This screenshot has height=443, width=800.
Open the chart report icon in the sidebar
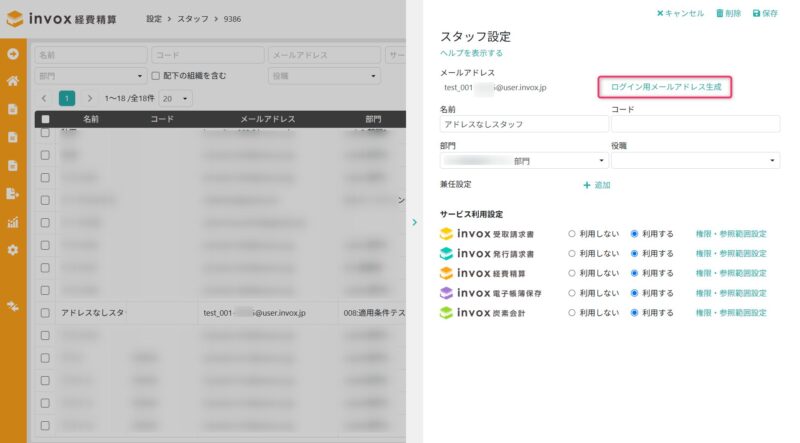tap(13, 222)
